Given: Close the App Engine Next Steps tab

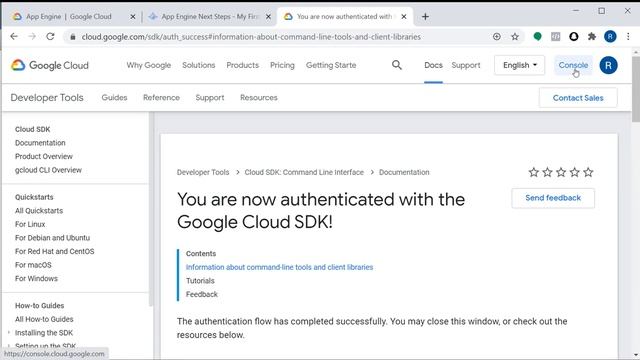Looking at the screenshot, I should tap(268, 17).
